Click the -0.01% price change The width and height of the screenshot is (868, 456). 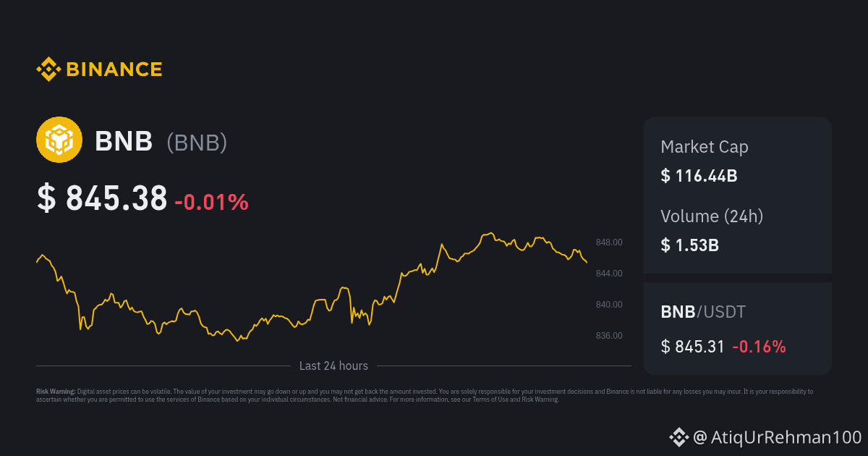211,202
